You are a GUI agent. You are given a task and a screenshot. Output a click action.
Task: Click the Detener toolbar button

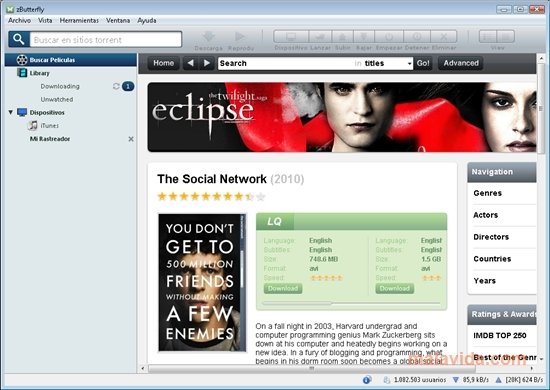click(417, 36)
